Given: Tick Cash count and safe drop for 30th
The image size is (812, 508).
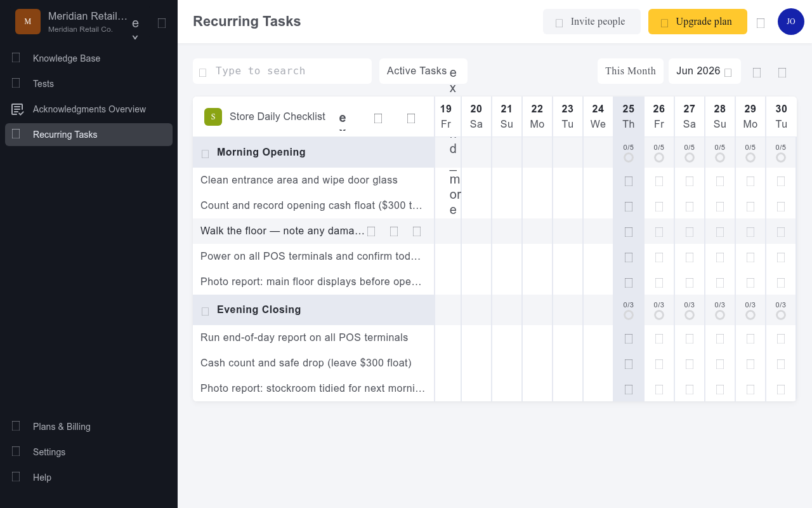Looking at the screenshot, I should click(x=781, y=364).
